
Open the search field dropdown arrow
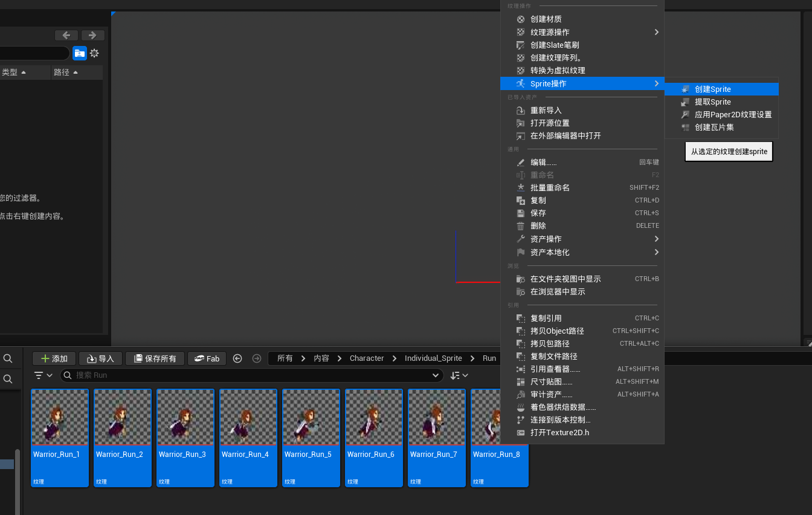point(436,375)
